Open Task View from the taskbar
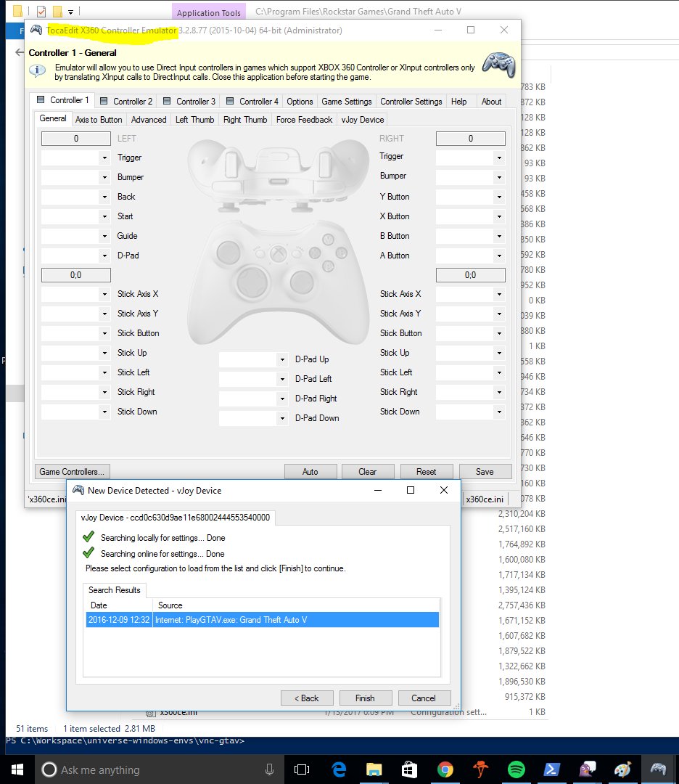 click(x=302, y=769)
